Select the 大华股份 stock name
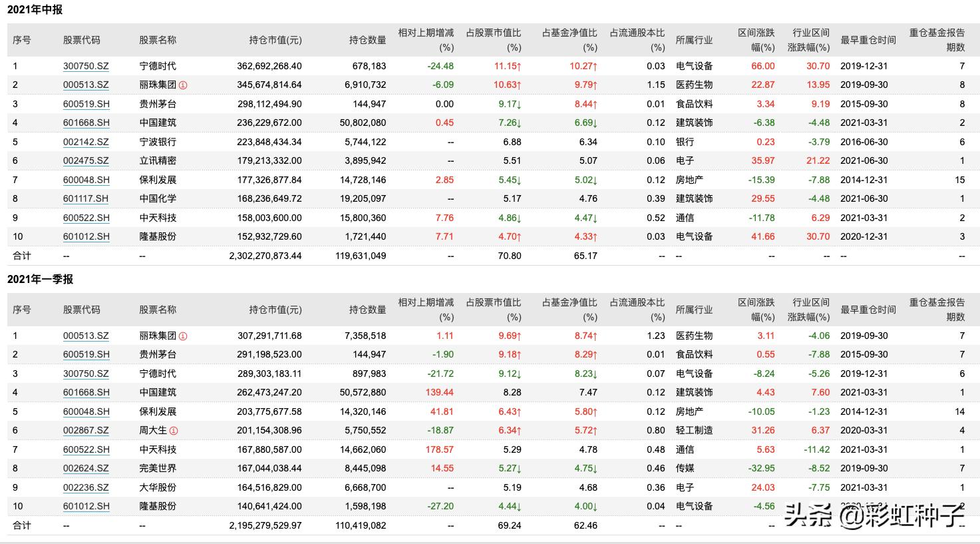980x544 pixels. (158, 487)
